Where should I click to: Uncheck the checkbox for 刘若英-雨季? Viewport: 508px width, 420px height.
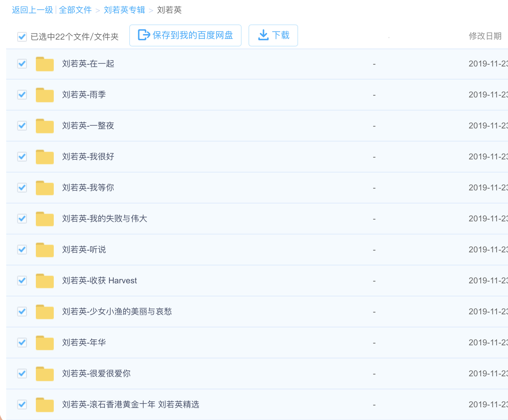tap(22, 95)
